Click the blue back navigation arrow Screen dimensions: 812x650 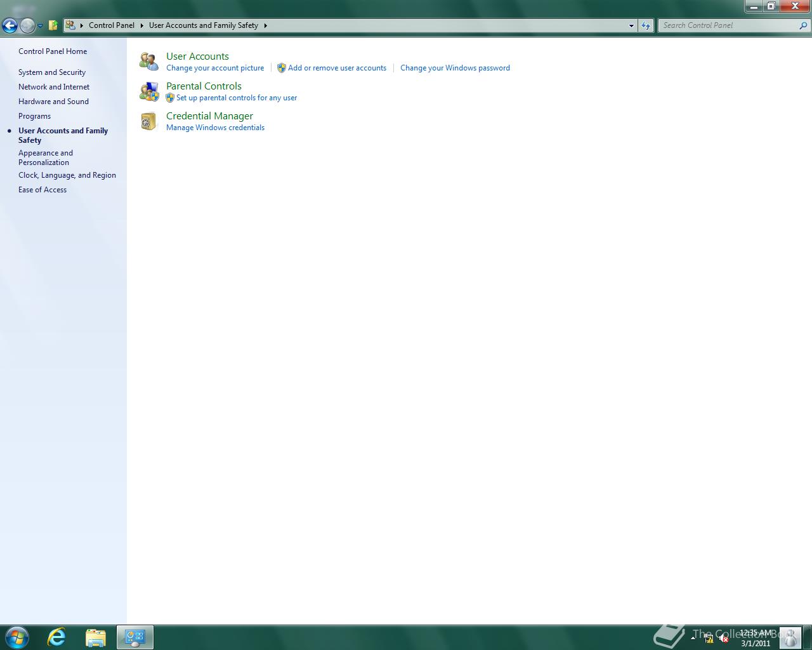10,25
